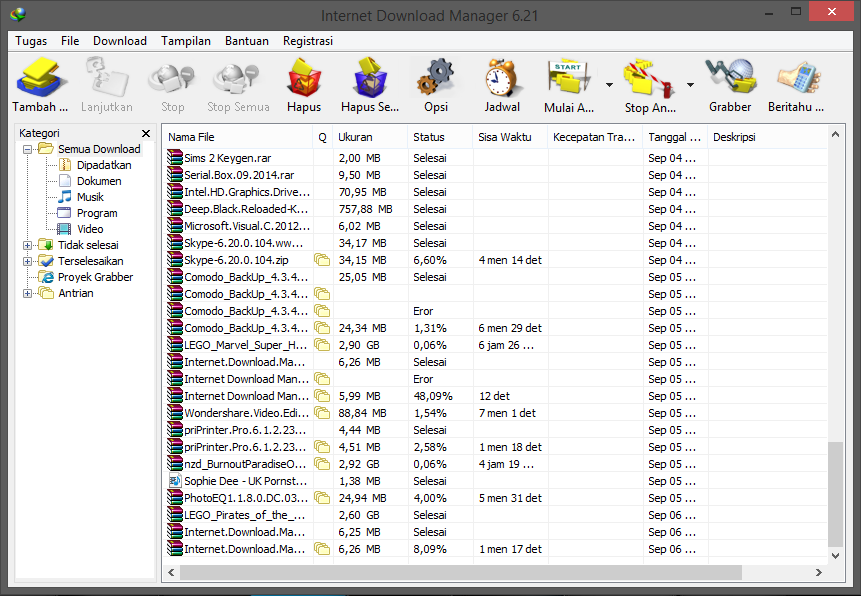Viewport: 861px width, 596px height.
Task: Launch the Grabber tool icon
Action: (730, 78)
